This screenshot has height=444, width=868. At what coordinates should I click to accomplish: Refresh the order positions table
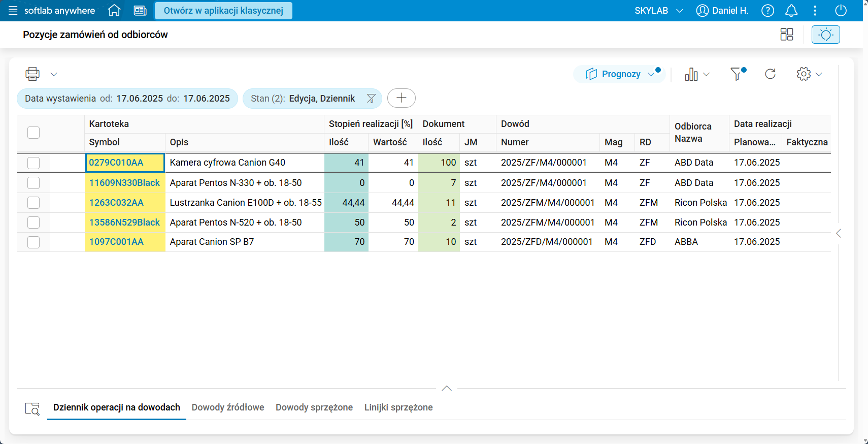(770, 74)
